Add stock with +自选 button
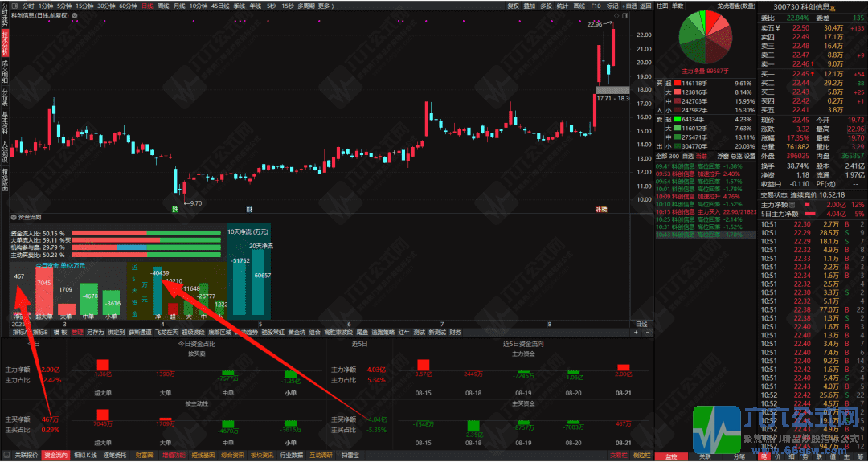 (x=629, y=6)
